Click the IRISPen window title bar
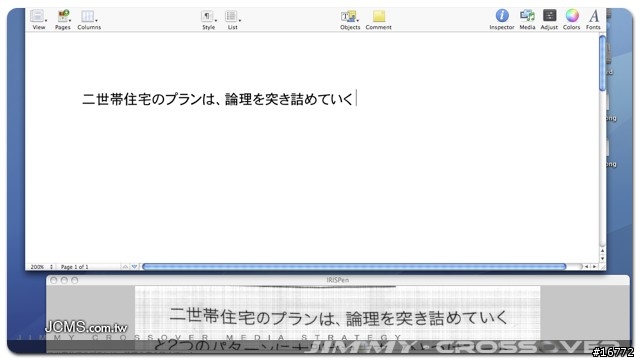Viewport: 640px width, 360px height. pyautogui.click(x=338, y=280)
